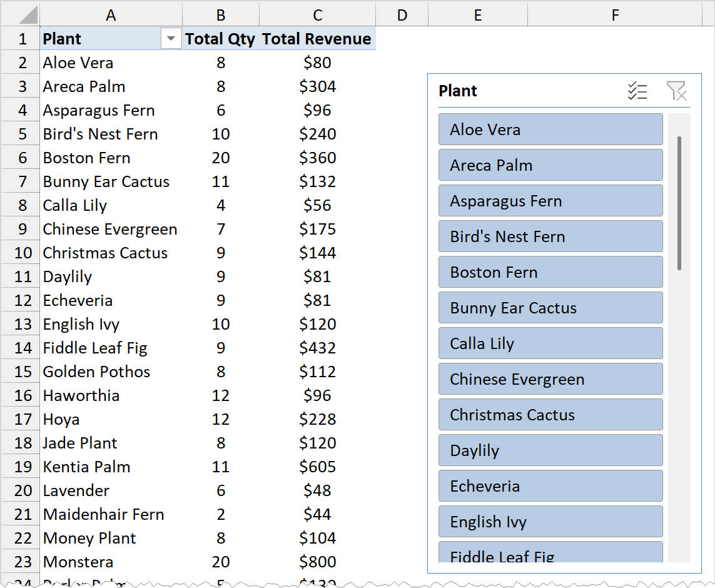The height and width of the screenshot is (588, 715).
Task: Click the slicer vertical scrollbar thumb
Action: 679,203
